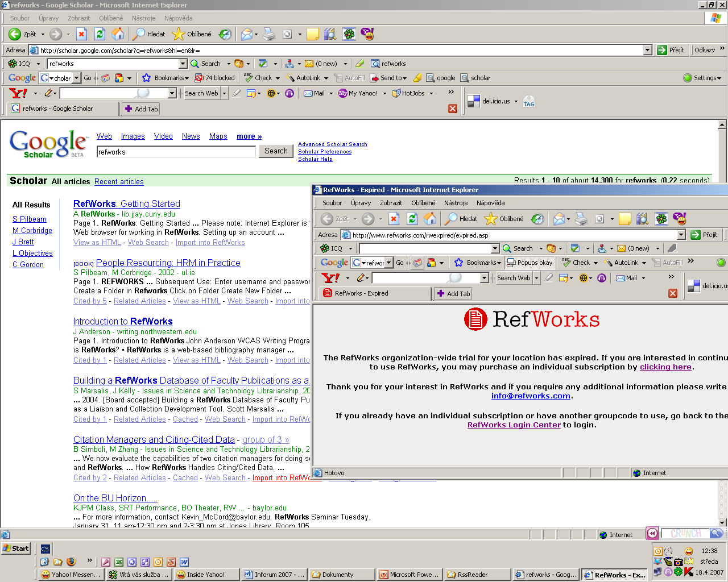Image resolution: width=728 pixels, height=582 pixels.
Task: Go Home in Google Scholar window toolbar
Action: tap(118, 34)
